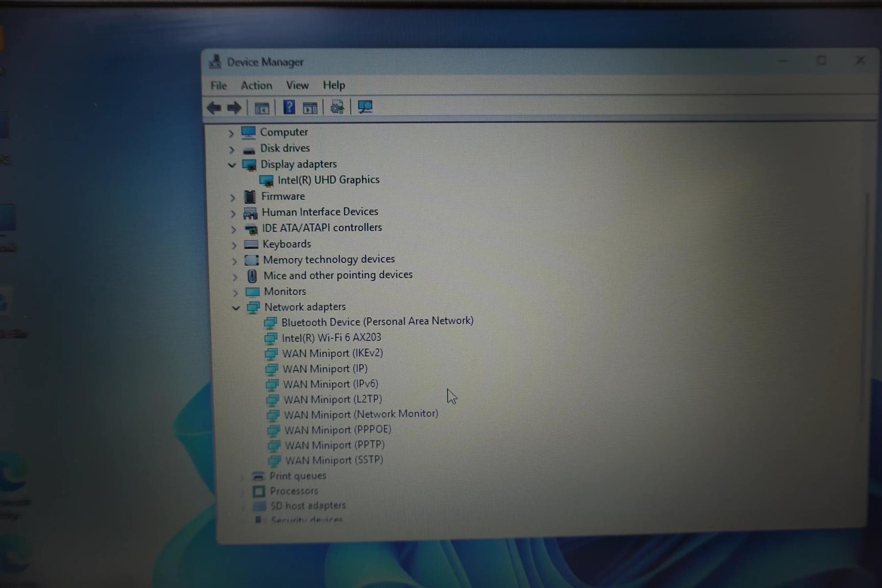Click the Print queues printer icon
882x588 pixels.
tap(258, 476)
